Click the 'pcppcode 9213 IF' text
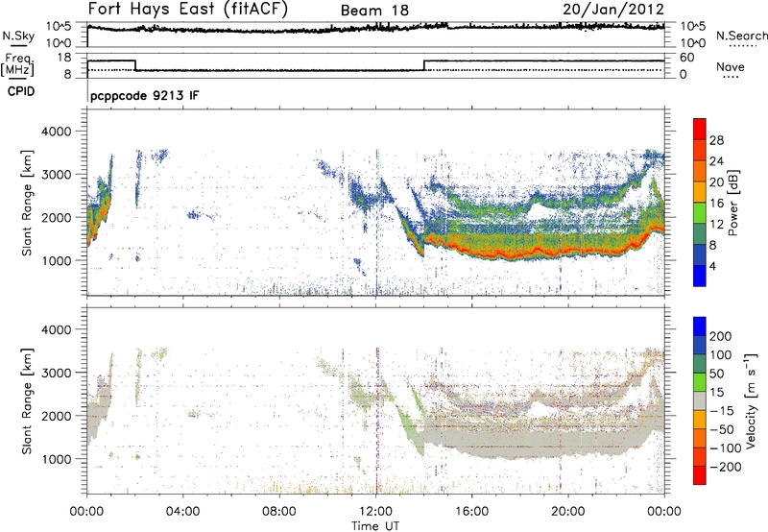 coord(145,95)
